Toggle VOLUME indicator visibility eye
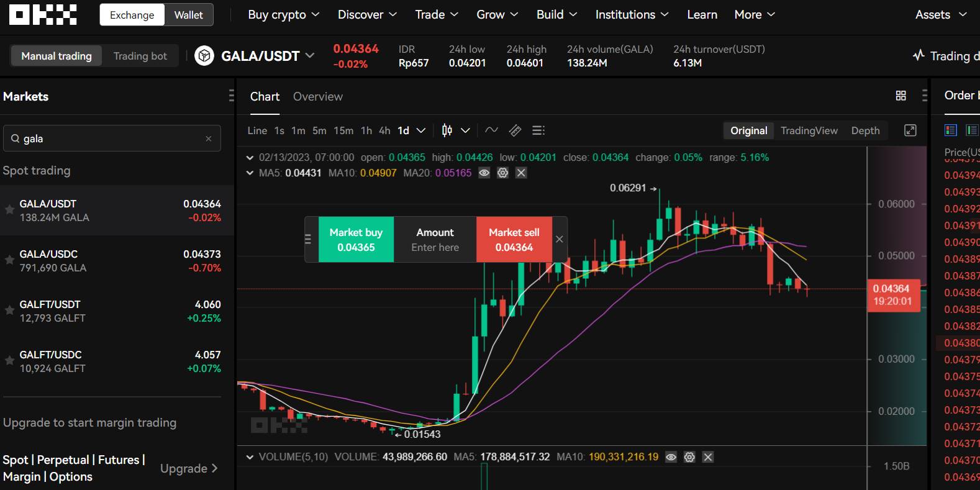 [x=671, y=457]
